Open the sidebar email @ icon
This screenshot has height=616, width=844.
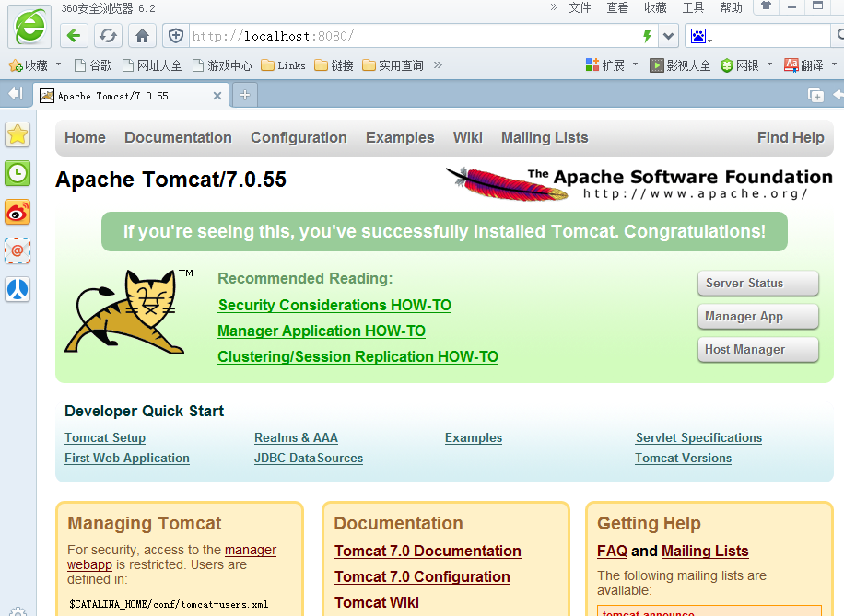pyautogui.click(x=18, y=250)
